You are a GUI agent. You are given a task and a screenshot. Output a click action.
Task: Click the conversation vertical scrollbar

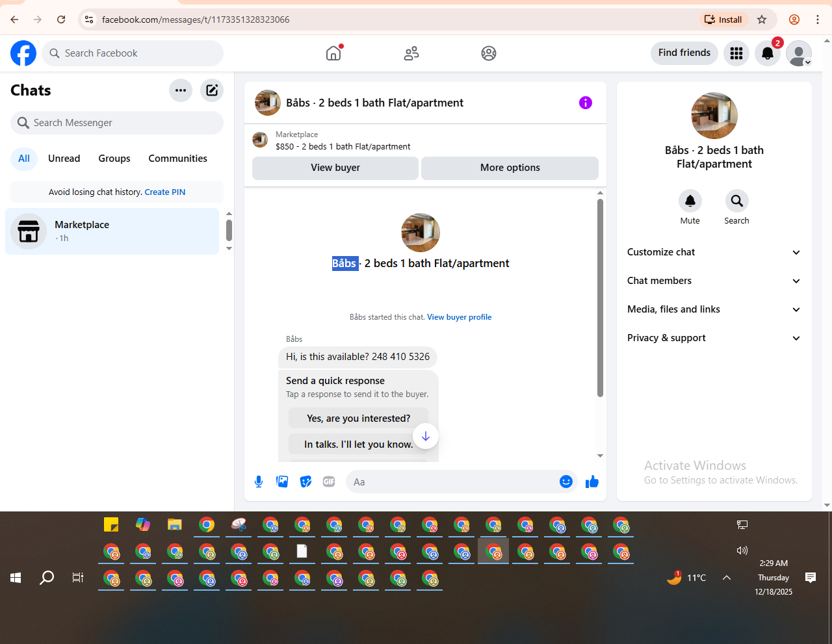[600, 298]
